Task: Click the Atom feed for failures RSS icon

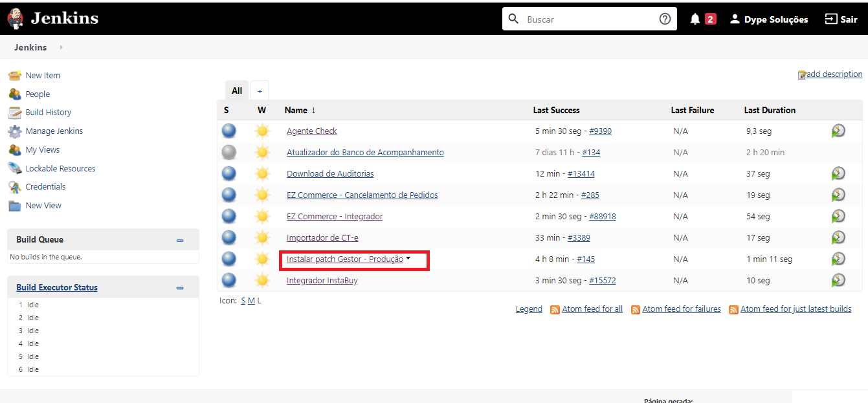Action: tap(636, 310)
